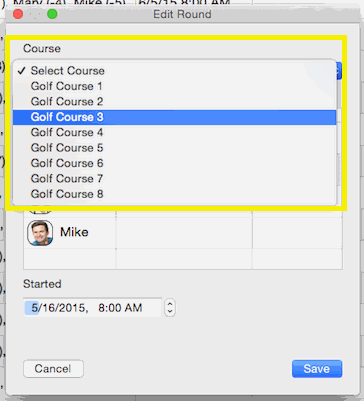The image size is (364, 401).
Task: Choose Golf Course 8 entry
Action: 174,194
